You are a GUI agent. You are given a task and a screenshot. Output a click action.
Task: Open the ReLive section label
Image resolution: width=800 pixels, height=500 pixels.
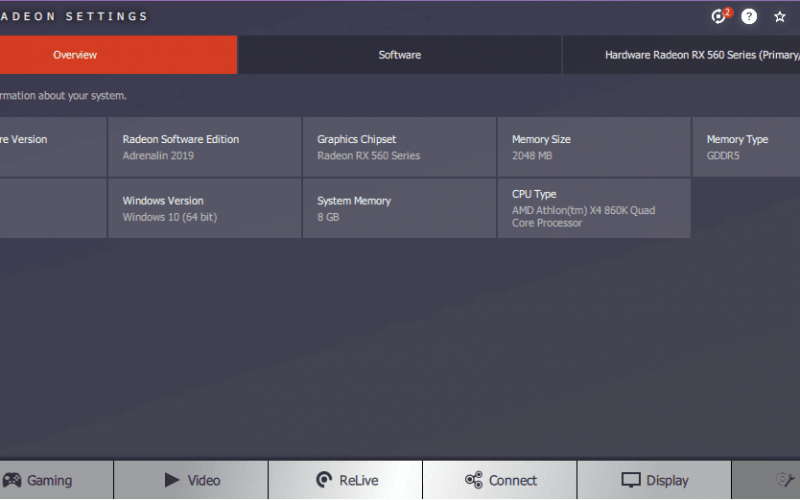tap(359, 481)
